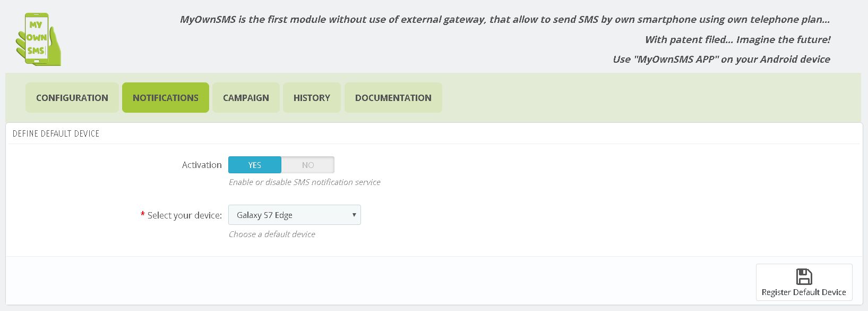The width and height of the screenshot is (868, 311).
Task: Click the "Choose a default device" hint text
Action: [272, 234]
